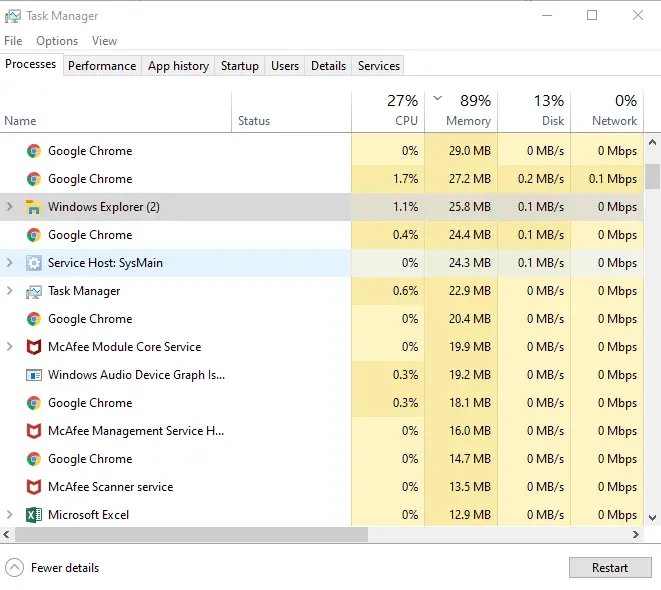
Task: Expand the Service Host: SysMain group
Action: point(10,263)
